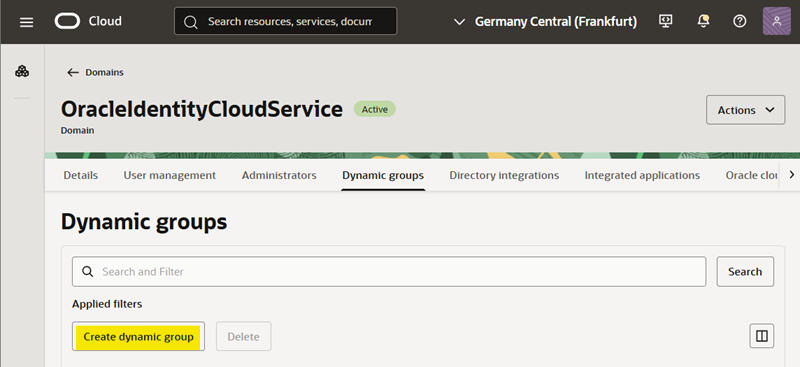Image resolution: width=800 pixels, height=367 pixels.
Task: Click the disabled Delete button
Action: click(x=243, y=336)
